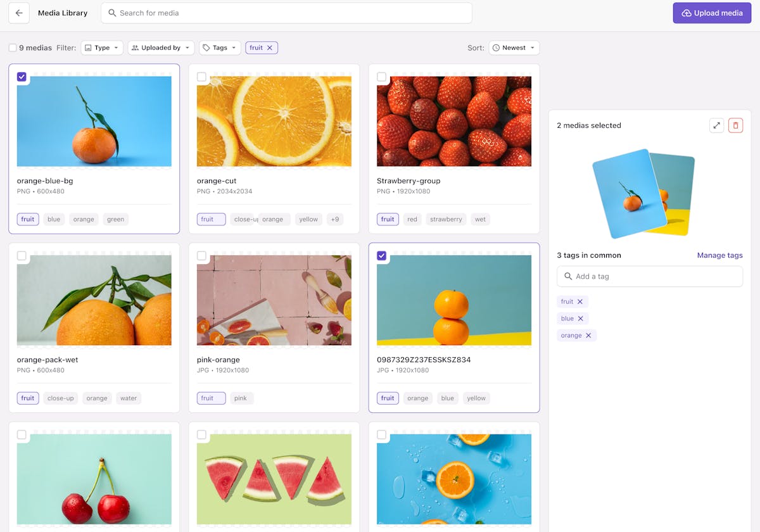Image resolution: width=760 pixels, height=532 pixels.
Task: Open Manage tags link
Action: pyautogui.click(x=719, y=255)
